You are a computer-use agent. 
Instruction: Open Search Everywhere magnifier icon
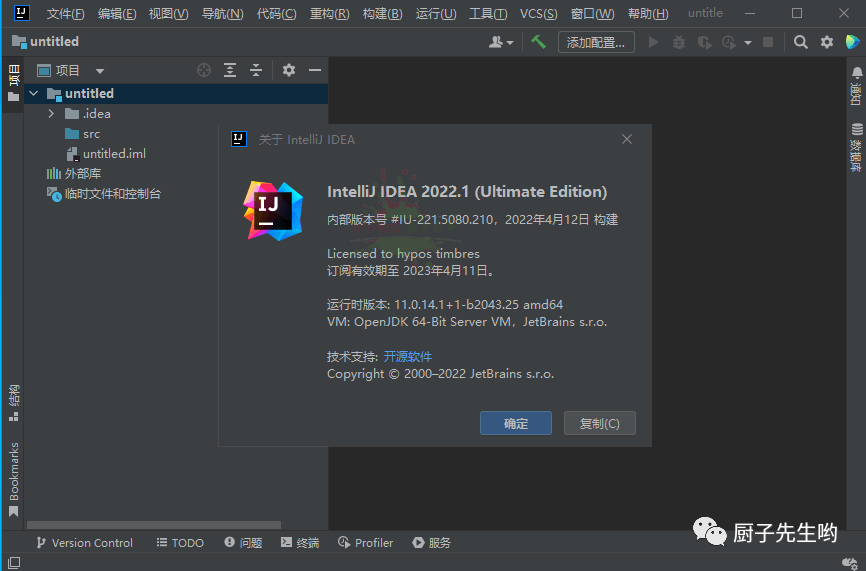coord(800,42)
